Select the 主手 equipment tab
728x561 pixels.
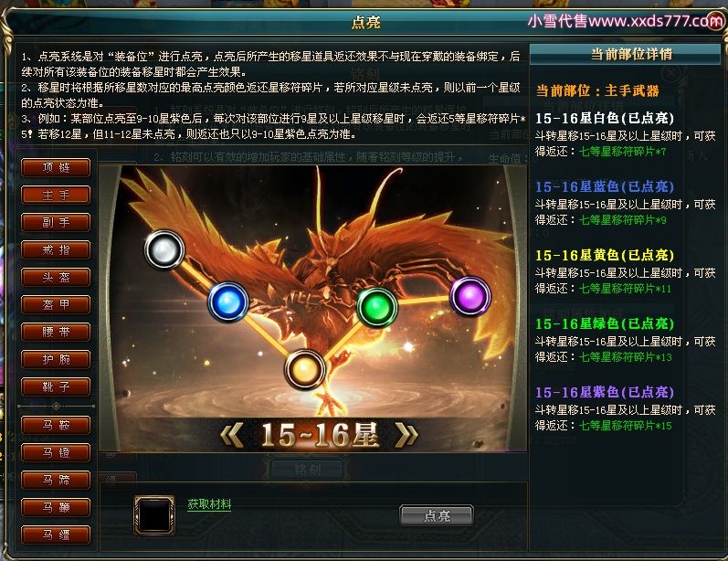point(56,195)
